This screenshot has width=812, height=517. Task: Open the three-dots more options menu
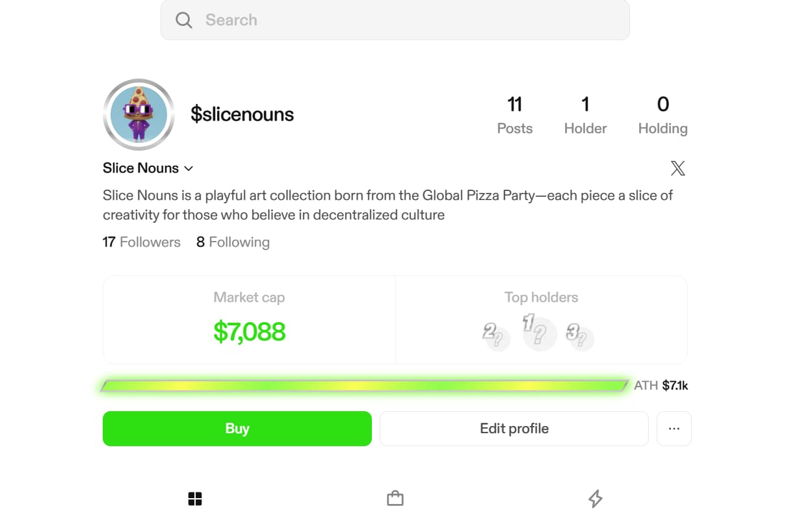(674, 429)
